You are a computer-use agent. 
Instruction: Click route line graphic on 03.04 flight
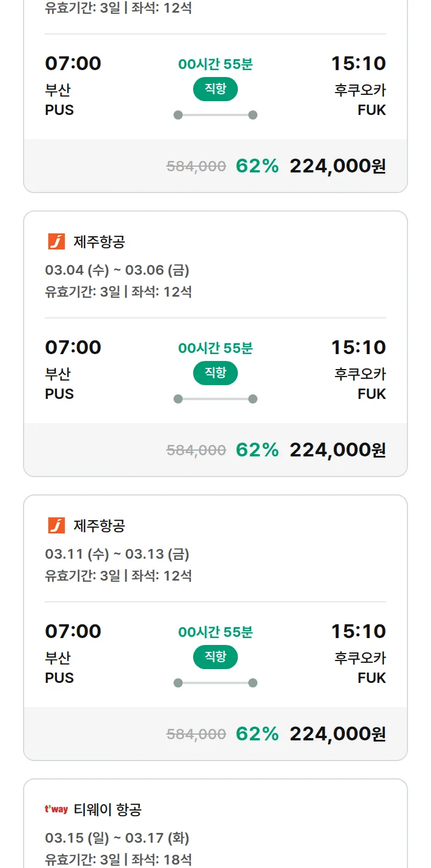(215, 399)
